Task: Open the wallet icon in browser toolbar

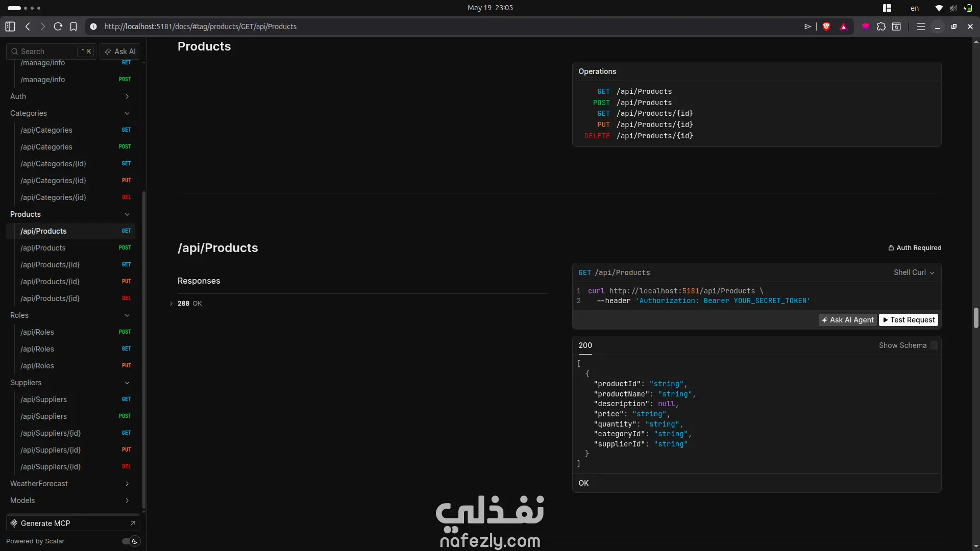Action: pyautogui.click(x=896, y=27)
